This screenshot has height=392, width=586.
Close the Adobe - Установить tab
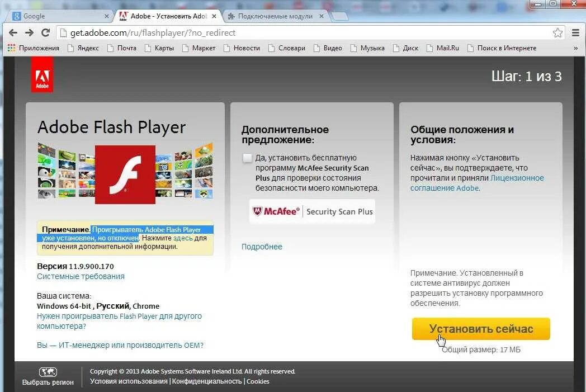pos(214,16)
